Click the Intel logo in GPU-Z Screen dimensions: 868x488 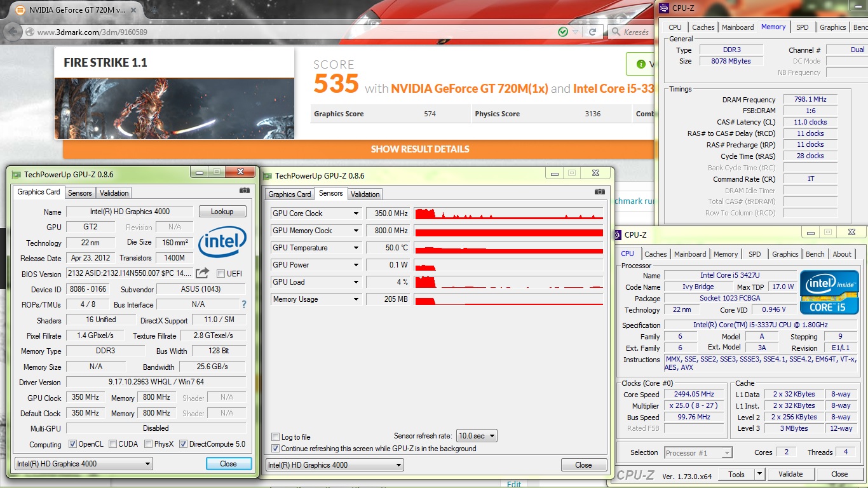click(x=222, y=243)
